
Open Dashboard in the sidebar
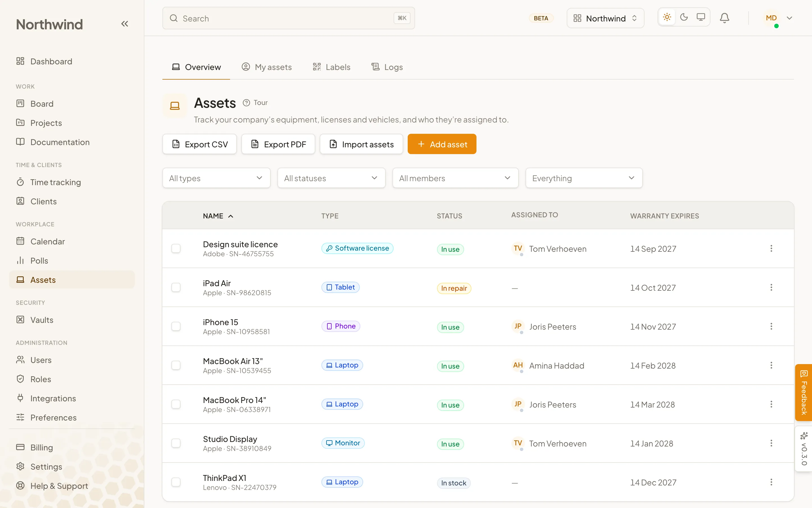72,62
